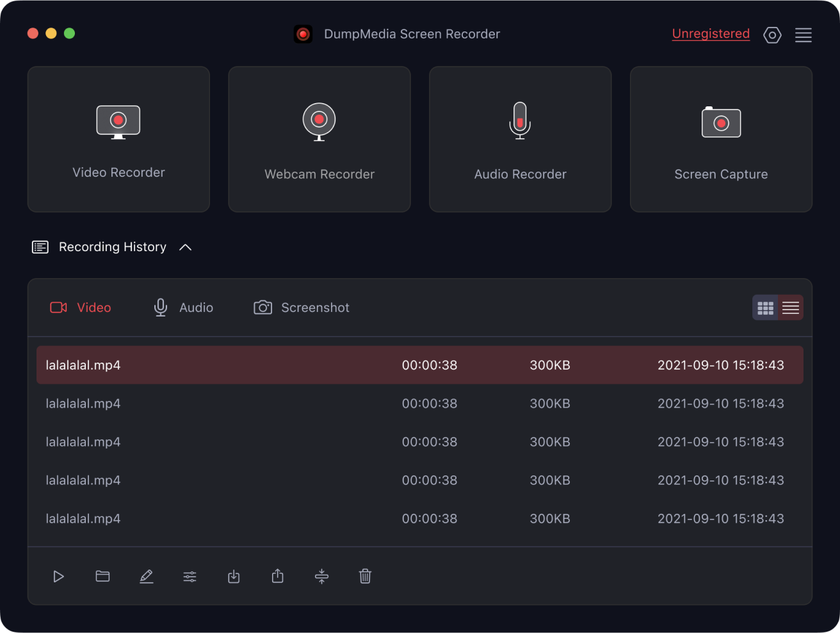Open the hamburger menu in title bar
The image size is (840, 633).
point(803,35)
